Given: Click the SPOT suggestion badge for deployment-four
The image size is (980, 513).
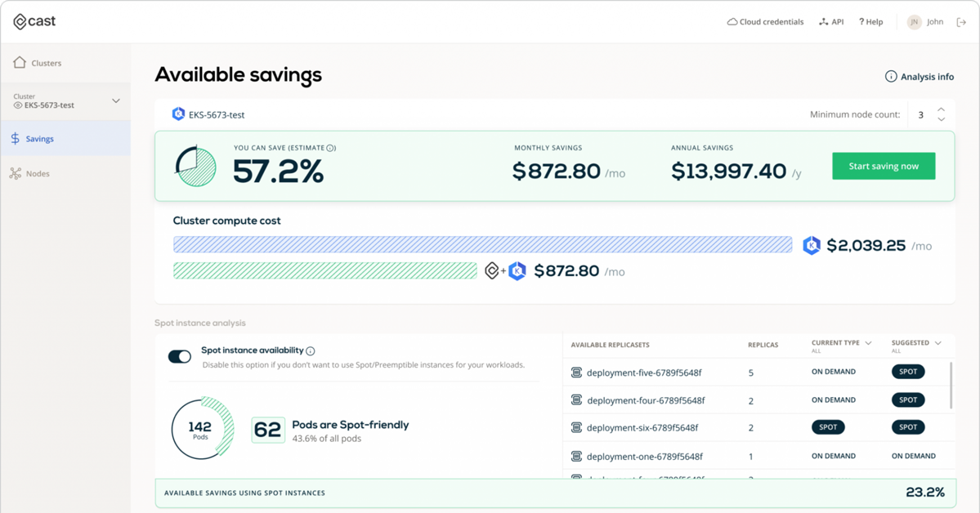Looking at the screenshot, I should pyautogui.click(x=907, y=400).
